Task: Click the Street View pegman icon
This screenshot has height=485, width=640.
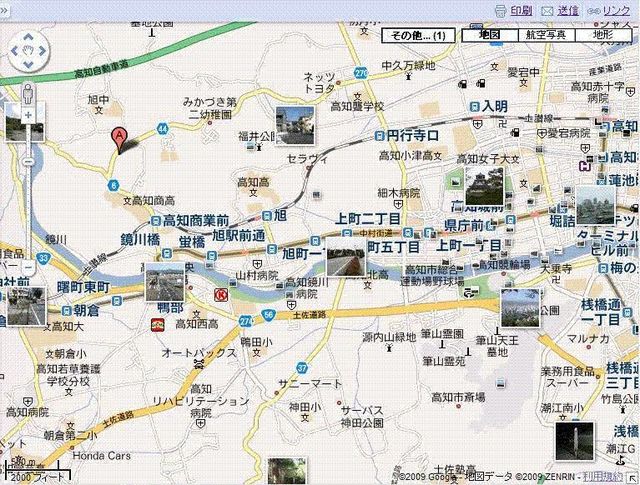Action: (28, 94)
